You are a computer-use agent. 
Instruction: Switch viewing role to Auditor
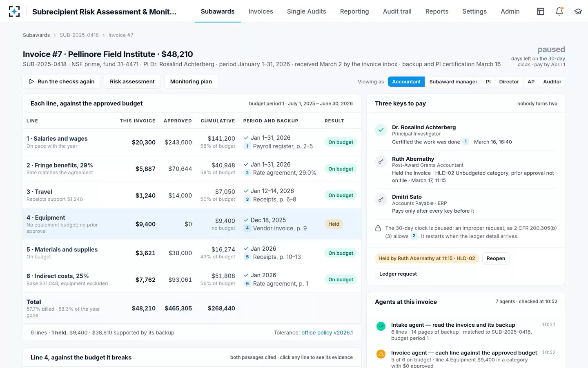tap(552, 82)
